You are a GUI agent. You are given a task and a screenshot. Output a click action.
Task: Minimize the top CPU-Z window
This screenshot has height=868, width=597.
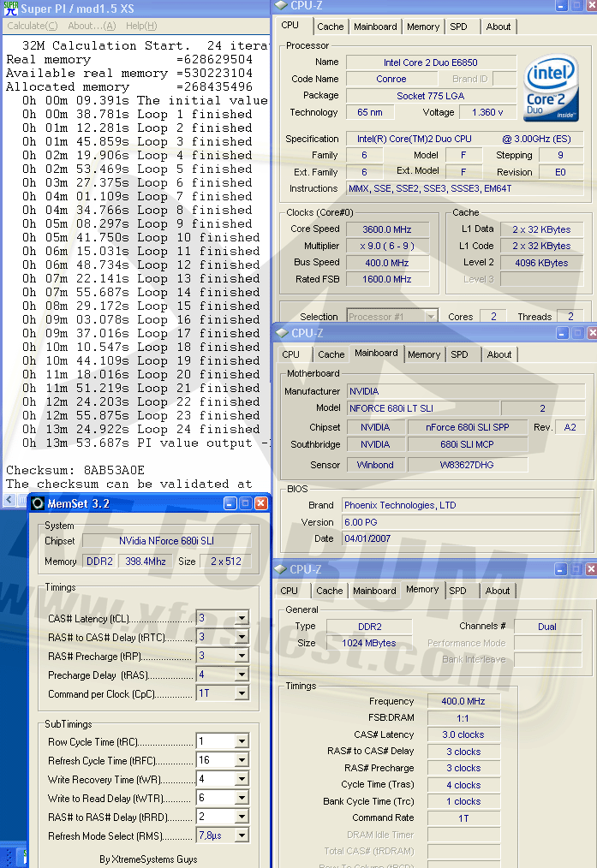click(562, 5)
